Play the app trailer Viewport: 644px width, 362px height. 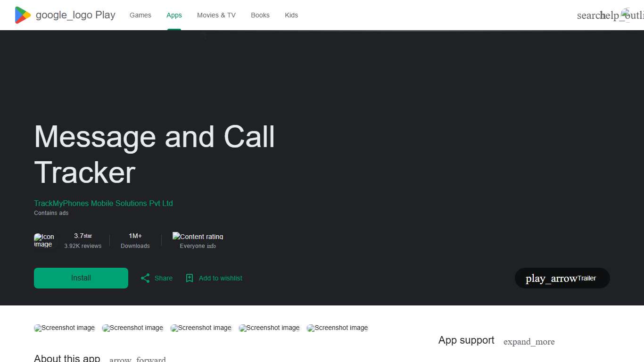click(561, 278)
